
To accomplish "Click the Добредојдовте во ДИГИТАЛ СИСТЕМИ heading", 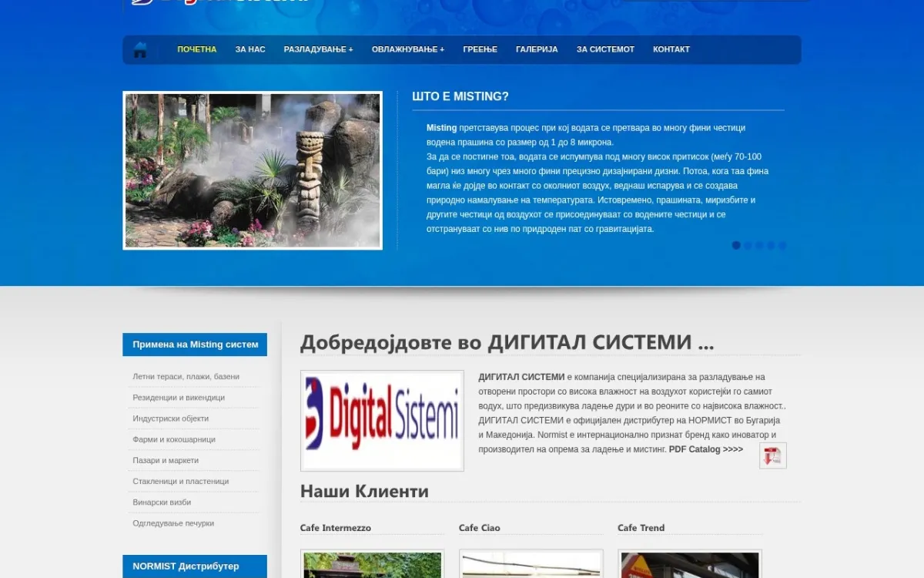I will click(507, 342).
